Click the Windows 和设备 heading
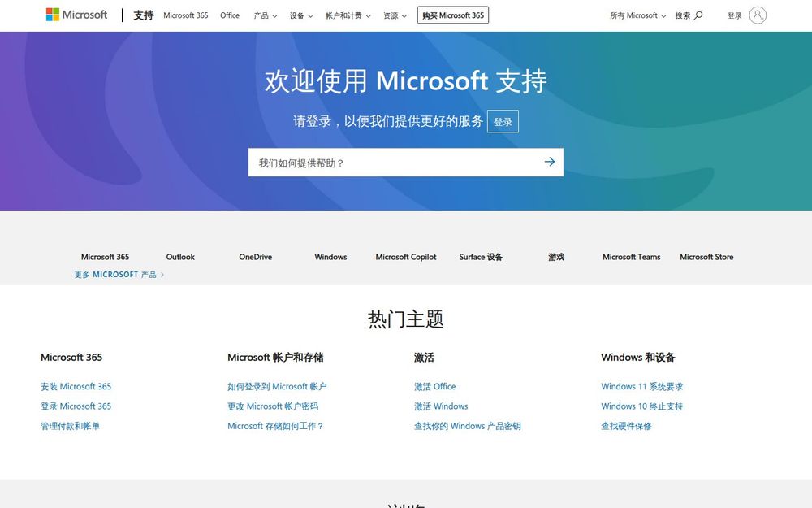The width and height of the screenshot is (812, 508). tap(638, 357)
